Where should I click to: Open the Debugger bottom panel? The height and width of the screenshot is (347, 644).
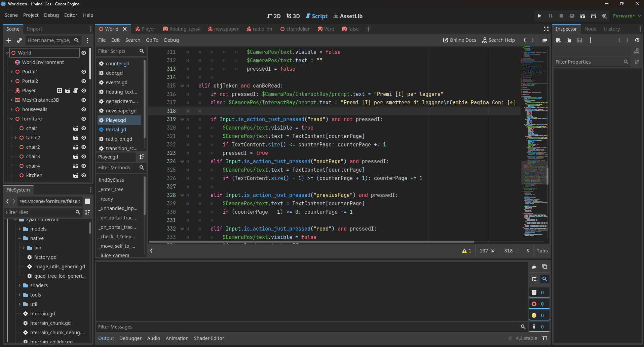coord(130,338)
